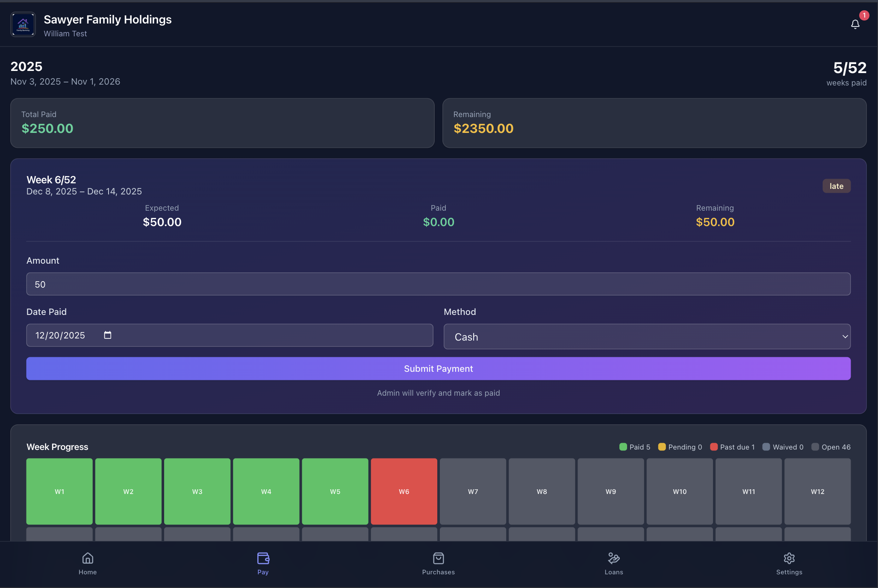Image resolution: width=878 pixels, height=588 pixels.
Task: Click the Total Paid $250.00 card
Action: (x=222, y=123)
